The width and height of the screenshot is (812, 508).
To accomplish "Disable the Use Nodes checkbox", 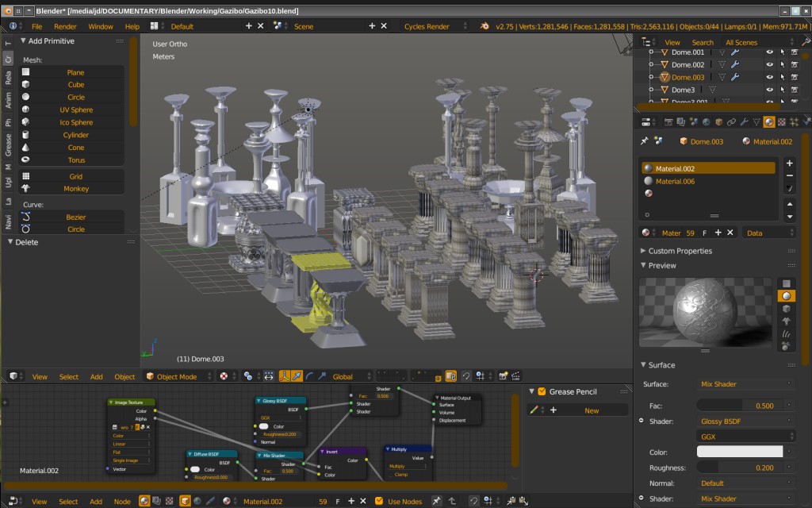I will tap(379, 502).
